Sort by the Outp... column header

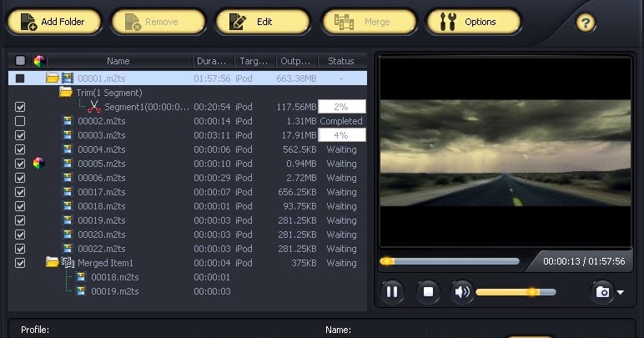297,61
